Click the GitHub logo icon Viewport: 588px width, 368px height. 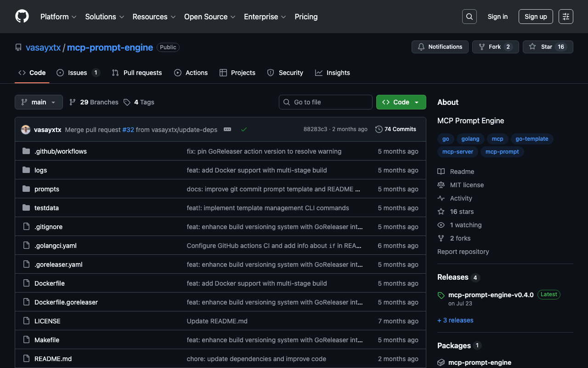click(x=22, y=17)
